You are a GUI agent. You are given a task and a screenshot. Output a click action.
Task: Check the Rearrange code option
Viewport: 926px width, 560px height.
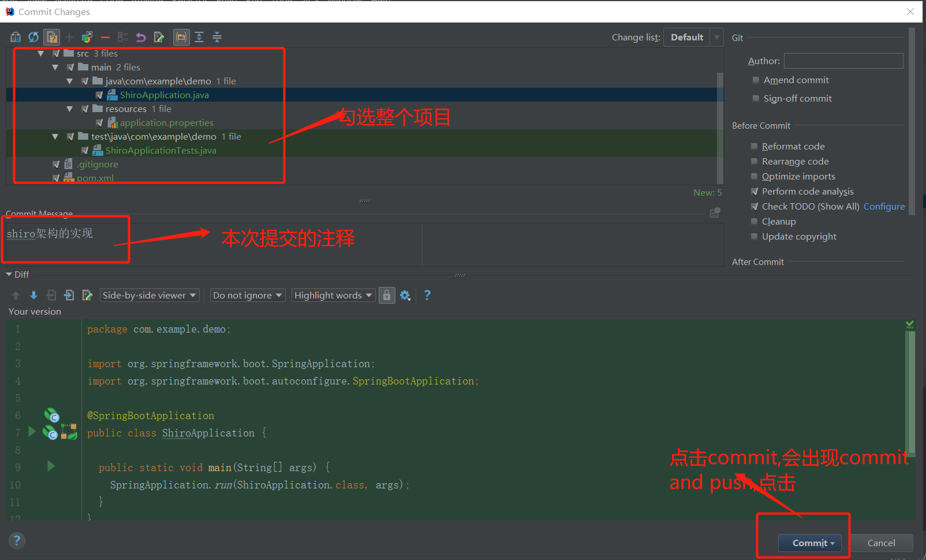pos(754,162)
